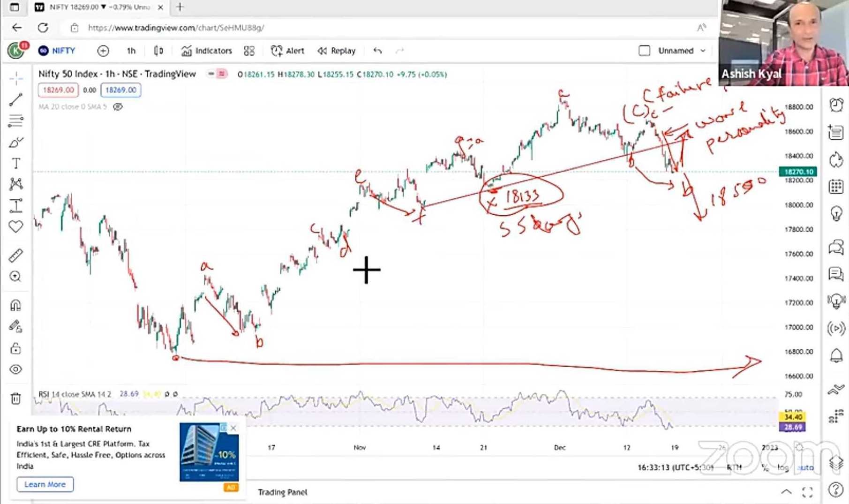
Task: Click Learn More in the ad
Action: 45,484
